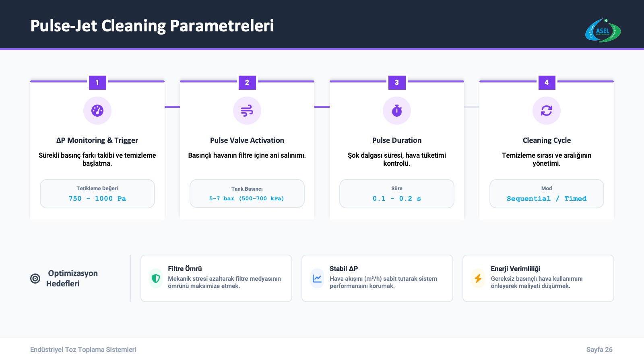This screenshot has width=644, height=362.
Task: Click the Sayfa 26 page number
Action: [599, 350]
